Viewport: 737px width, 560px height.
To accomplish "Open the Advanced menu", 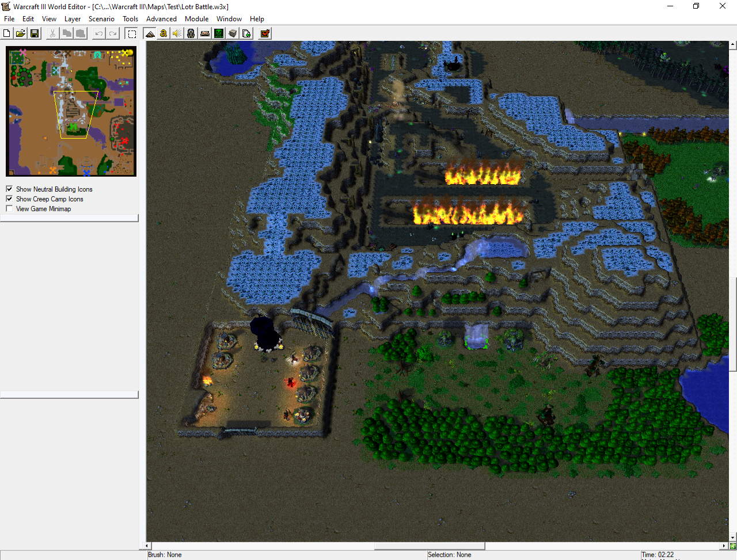I will 161,19.
